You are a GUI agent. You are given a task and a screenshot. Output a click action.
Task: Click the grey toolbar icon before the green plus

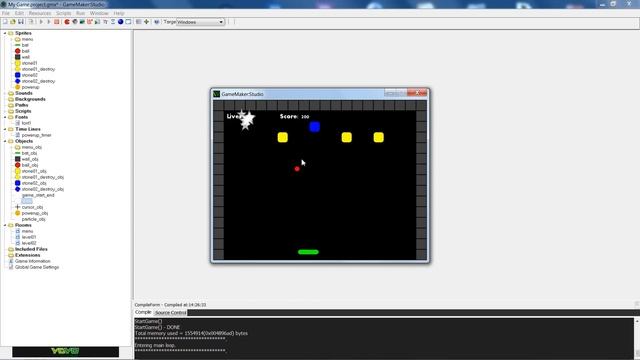pyautogui.click(x=139, y=22)
